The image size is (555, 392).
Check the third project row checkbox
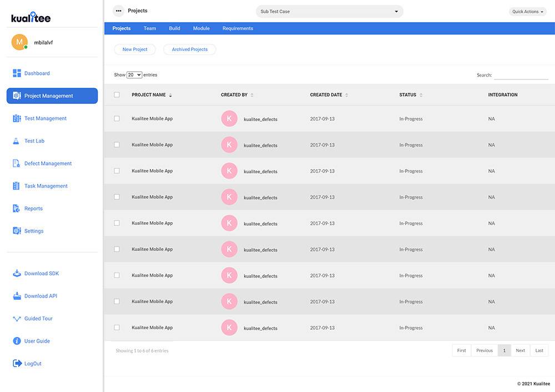[x=117, y=170]
